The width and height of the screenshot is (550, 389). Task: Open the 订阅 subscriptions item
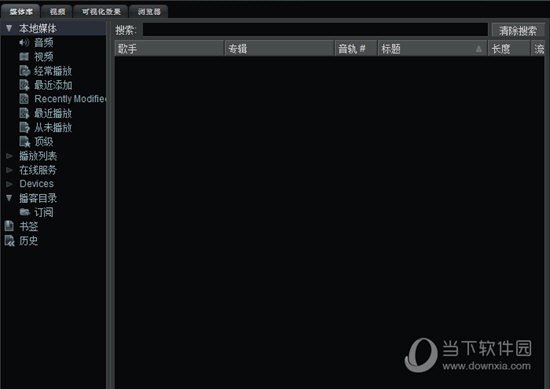click(x=43, y=212)
